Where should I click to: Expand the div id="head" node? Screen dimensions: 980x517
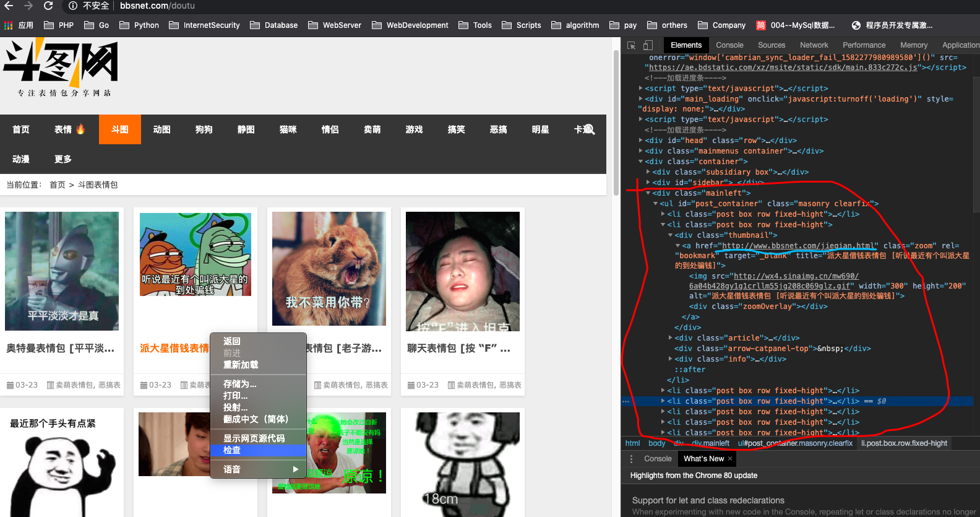[640, 141]
